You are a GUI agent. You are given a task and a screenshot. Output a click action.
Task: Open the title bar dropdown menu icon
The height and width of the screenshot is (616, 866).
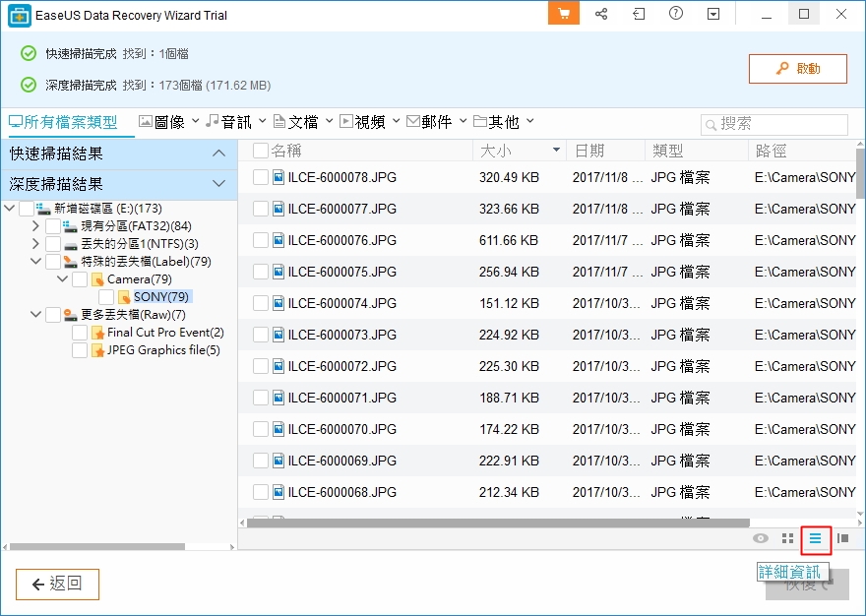(x=713, y=14)
